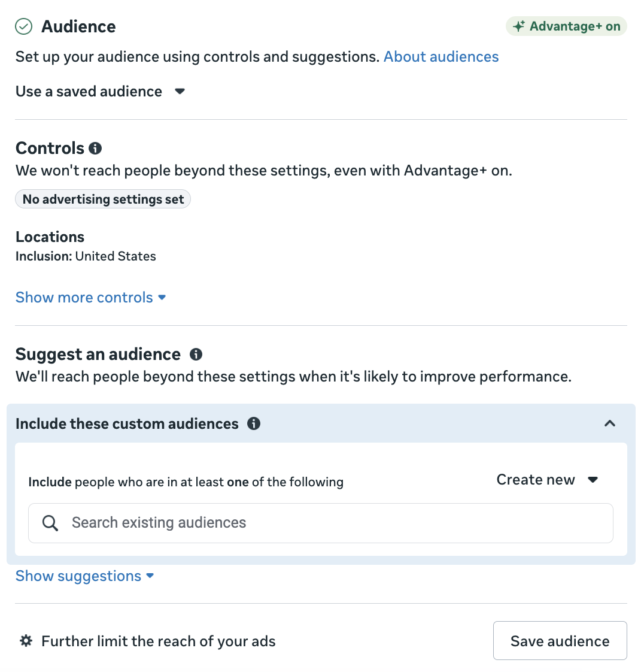The image size is (644, 672).
Task: Click the info icon beside Suggest an audience
Action: point(196,355)
